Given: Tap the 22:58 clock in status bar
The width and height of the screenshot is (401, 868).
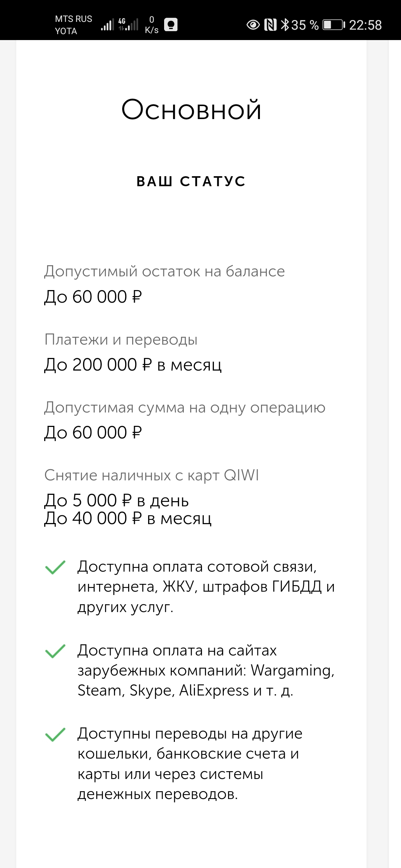Looking at the screenshot, I should point(365,25).
